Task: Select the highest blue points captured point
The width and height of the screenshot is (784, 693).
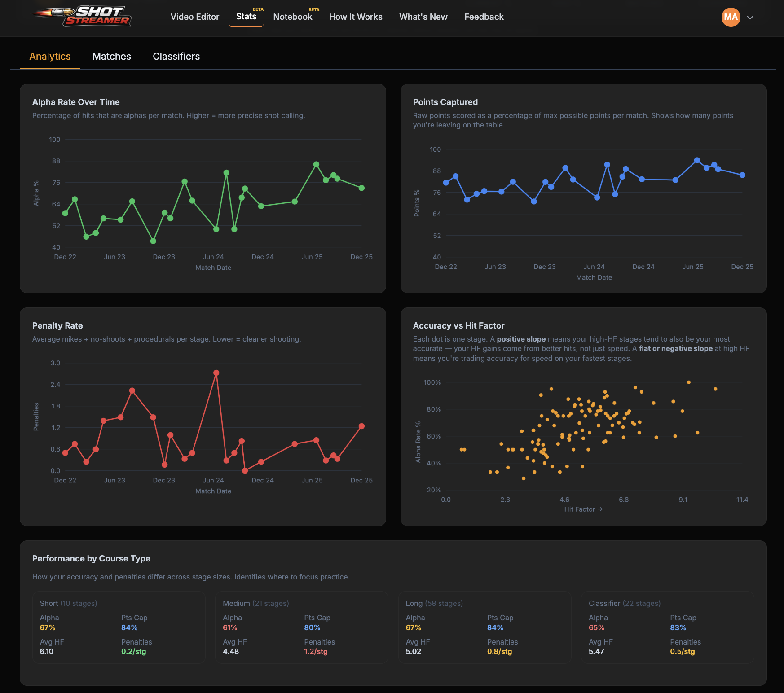Action: 697,160
